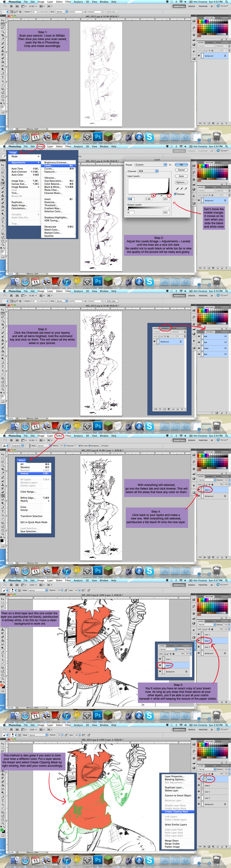Toggle the Preview checkbox in Levels dialog
231x868 pixels.
[175, 194]
